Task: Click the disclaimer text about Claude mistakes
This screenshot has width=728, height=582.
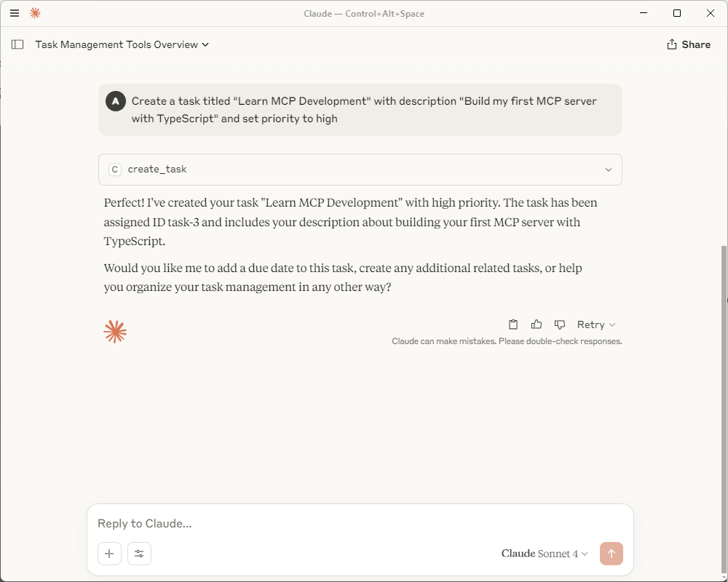Action: click(507, 341)
